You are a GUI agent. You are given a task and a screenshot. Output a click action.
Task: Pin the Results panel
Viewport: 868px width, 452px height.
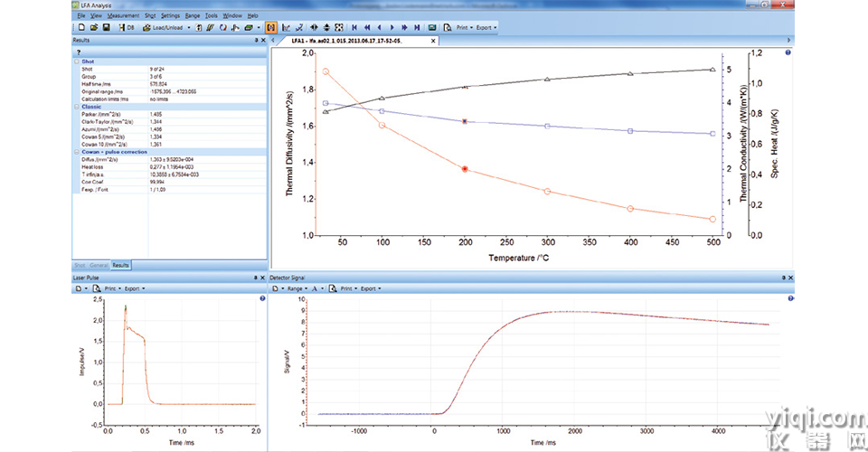256,40
